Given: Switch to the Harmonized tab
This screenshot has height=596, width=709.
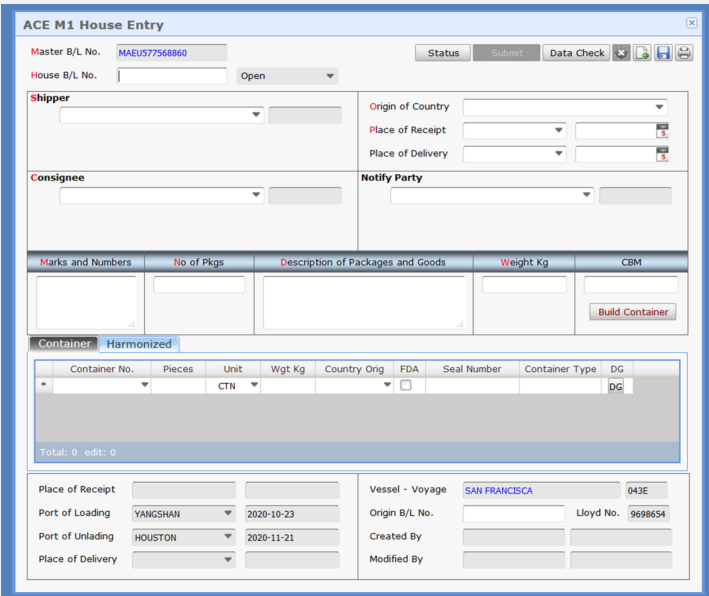Looking at the screenshot, I should coord(139,344).
